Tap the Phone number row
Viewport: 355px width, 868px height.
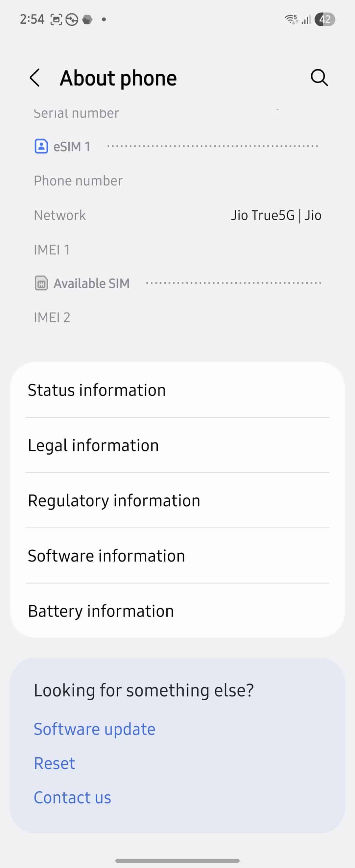[177, 181]
